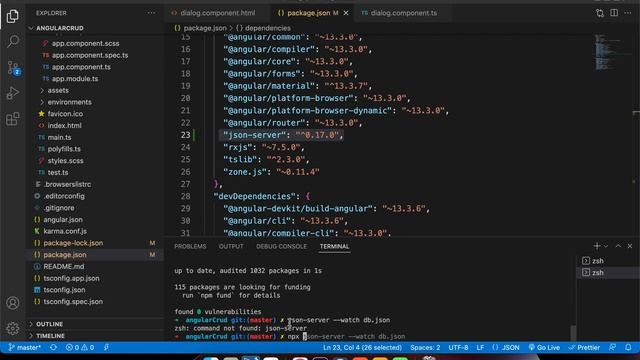Open favicon.ico in explorer

65,114
